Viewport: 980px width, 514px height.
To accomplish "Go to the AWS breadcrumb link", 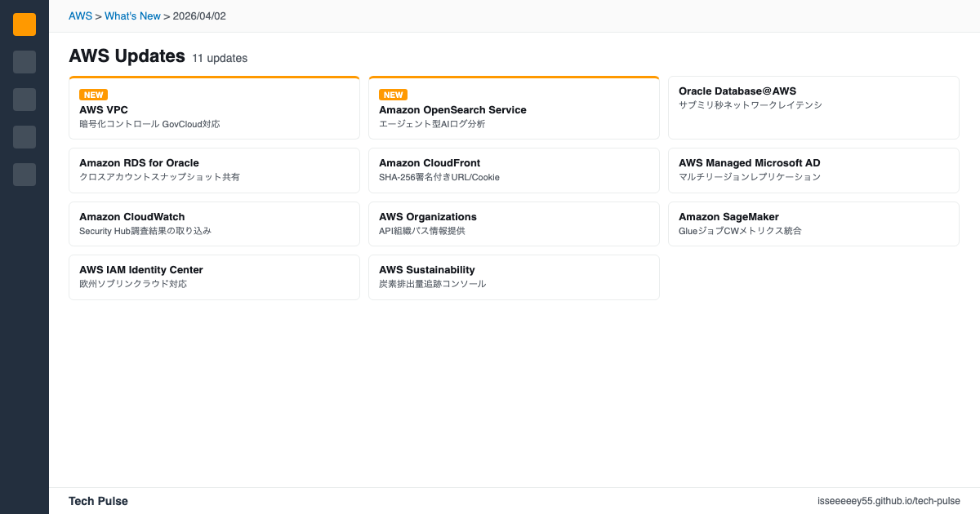I will click(x=80, y=16).
